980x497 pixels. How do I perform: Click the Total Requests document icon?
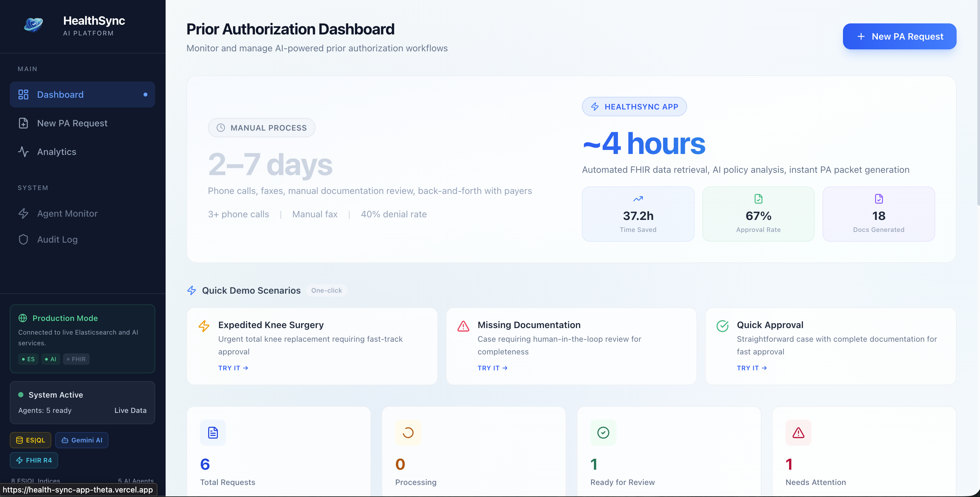(x=213, y=433)
